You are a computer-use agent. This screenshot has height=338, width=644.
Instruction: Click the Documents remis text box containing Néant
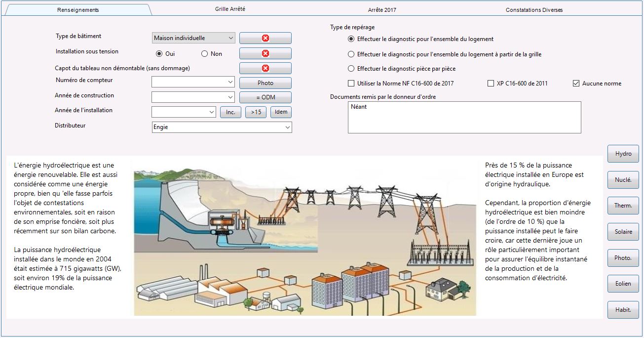point(464,118)
